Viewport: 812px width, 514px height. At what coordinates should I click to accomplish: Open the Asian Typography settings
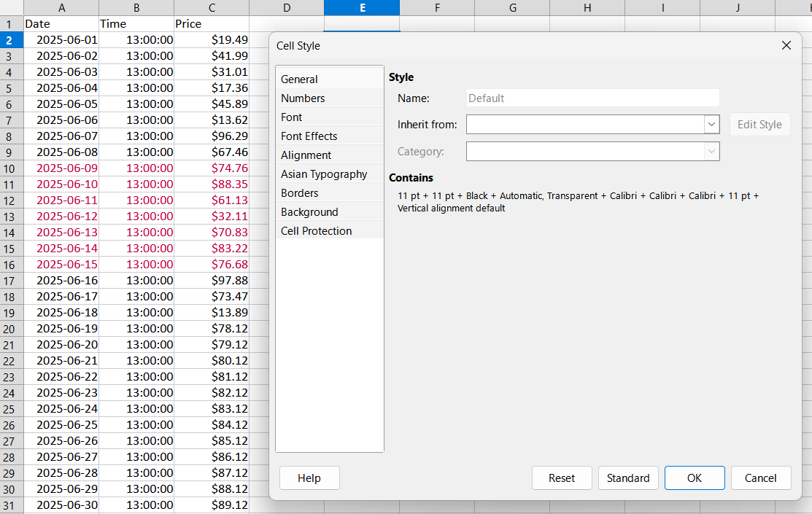[322, 174]
